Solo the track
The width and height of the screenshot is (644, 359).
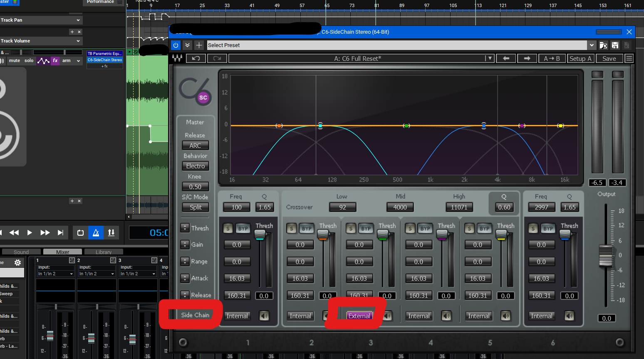29,61
